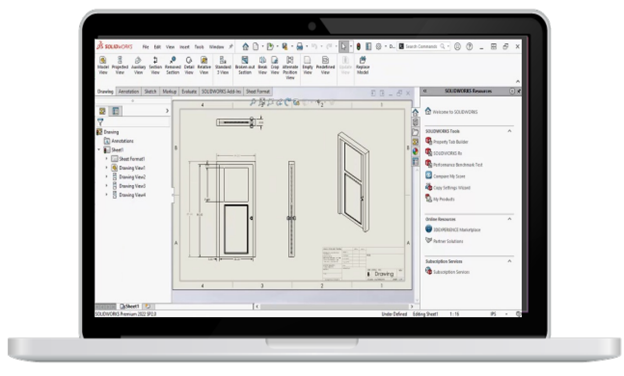This screenshot has width=624, height=376.
Task: Click the Select cursor tool
Action: [x=343, y=47]
